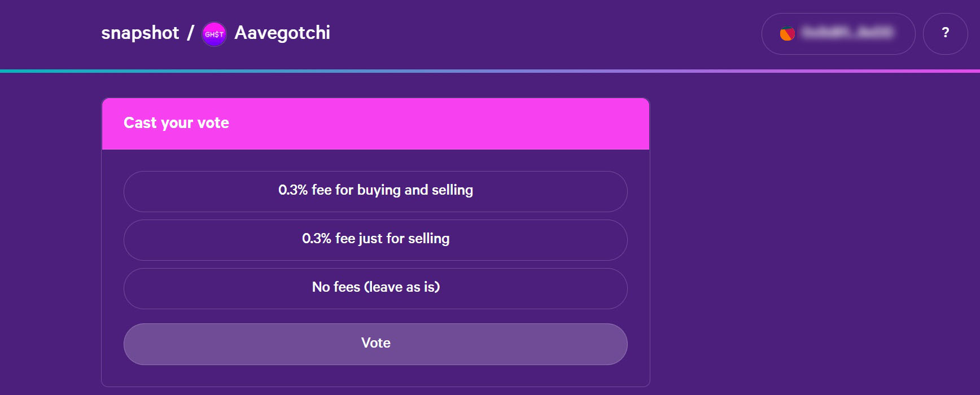Click the wallet address pill in the header

(x=838, y=34)
